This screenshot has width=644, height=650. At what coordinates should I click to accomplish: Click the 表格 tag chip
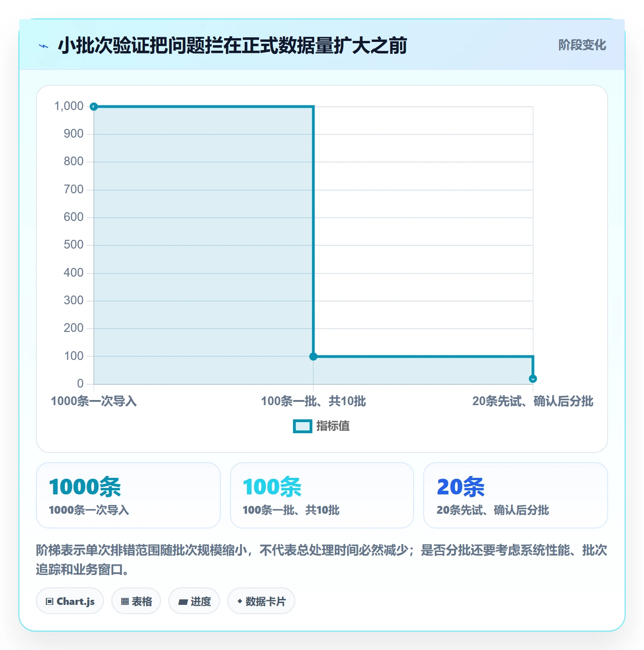point(136,601)
